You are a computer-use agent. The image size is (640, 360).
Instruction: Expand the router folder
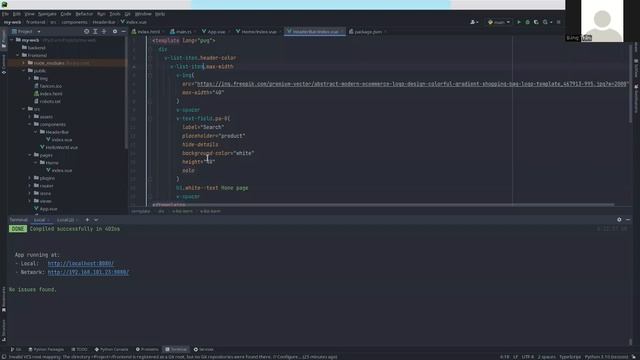(x=30, y=186)
